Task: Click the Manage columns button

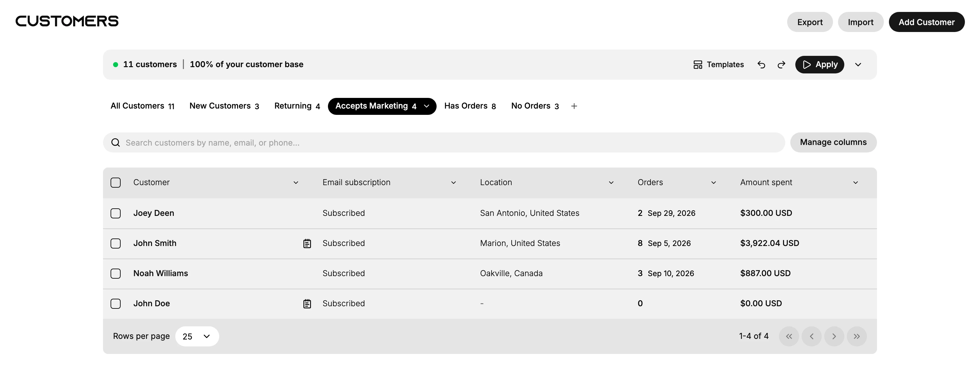Action: coord(833,142)
